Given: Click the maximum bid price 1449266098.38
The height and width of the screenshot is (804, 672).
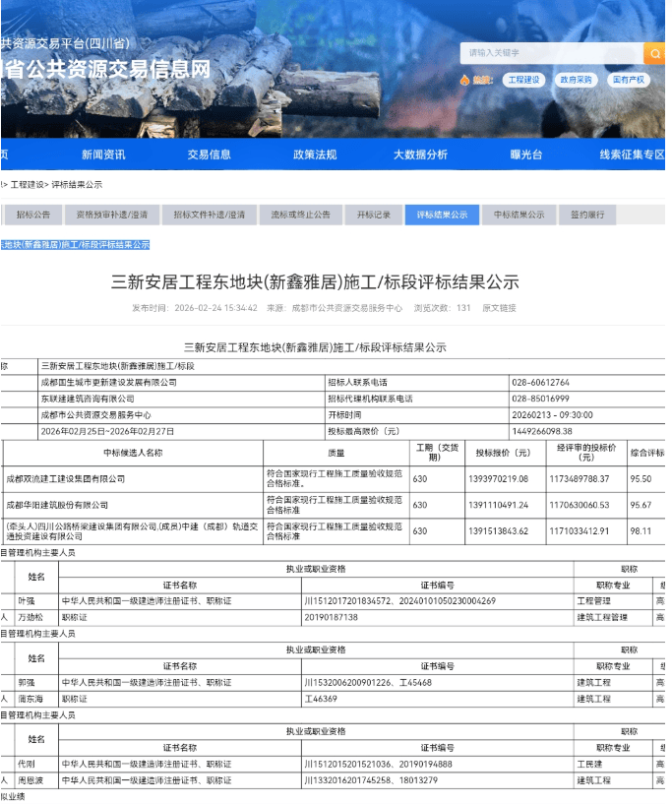Looking at the screenshot, I should [542, 432].
